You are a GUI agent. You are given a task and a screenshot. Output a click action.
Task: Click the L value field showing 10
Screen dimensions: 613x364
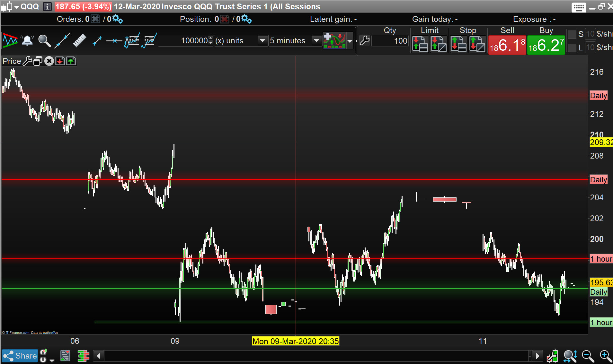(x=590, y=48)
